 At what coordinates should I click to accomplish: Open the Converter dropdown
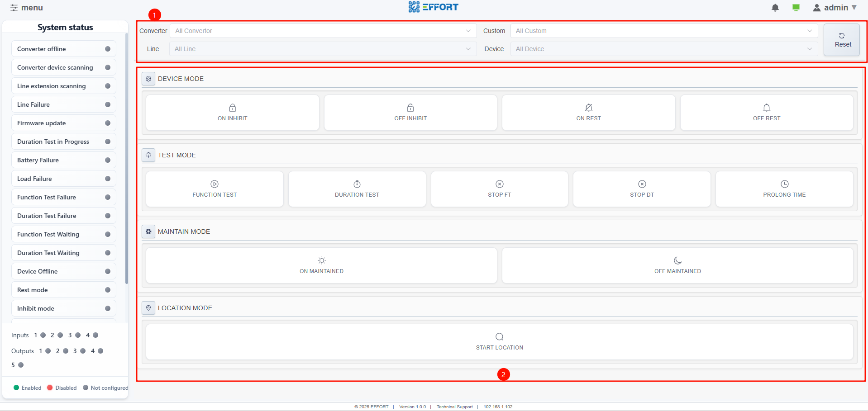[323, 31]
